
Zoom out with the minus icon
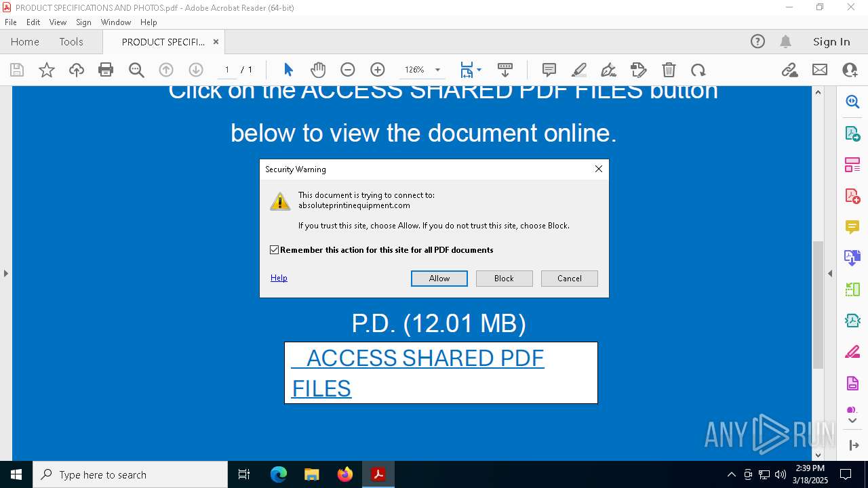click(x=348, y=70)
